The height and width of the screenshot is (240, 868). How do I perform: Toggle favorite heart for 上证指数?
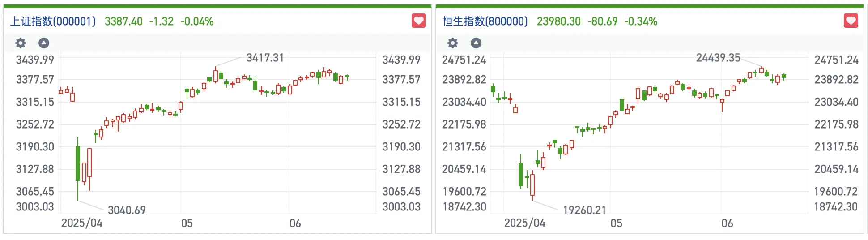tap(419, 21)
